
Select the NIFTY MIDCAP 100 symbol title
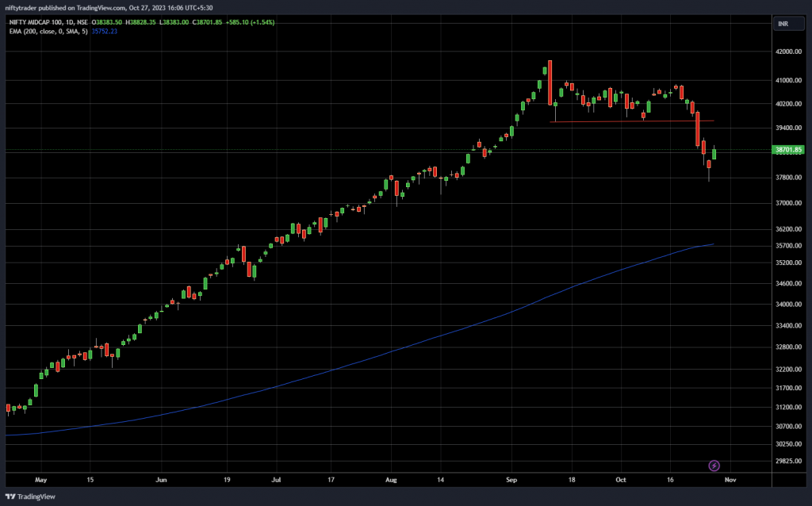pos(48,22)
